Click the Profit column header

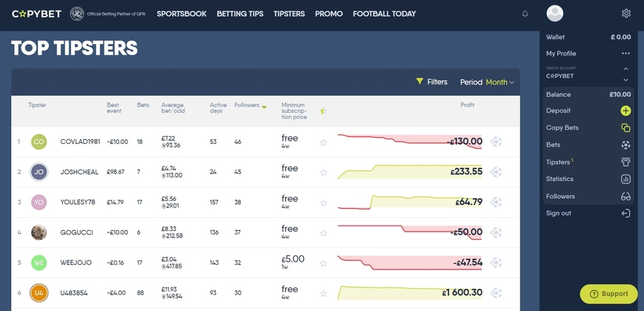[467, 105]
